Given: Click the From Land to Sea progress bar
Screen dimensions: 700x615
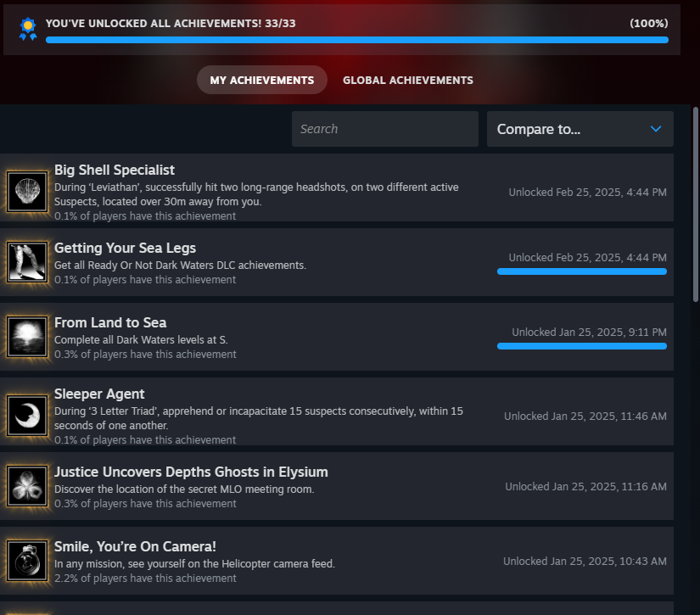Looking at the screenshot, I should (x=582, y=346).
